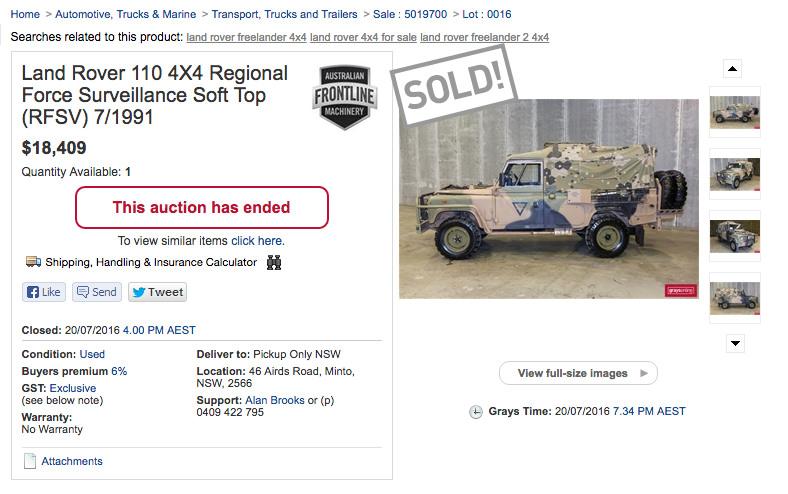
Task: Click the Facebook Like button
Action: pyautogui.click(x=44, y=292)
